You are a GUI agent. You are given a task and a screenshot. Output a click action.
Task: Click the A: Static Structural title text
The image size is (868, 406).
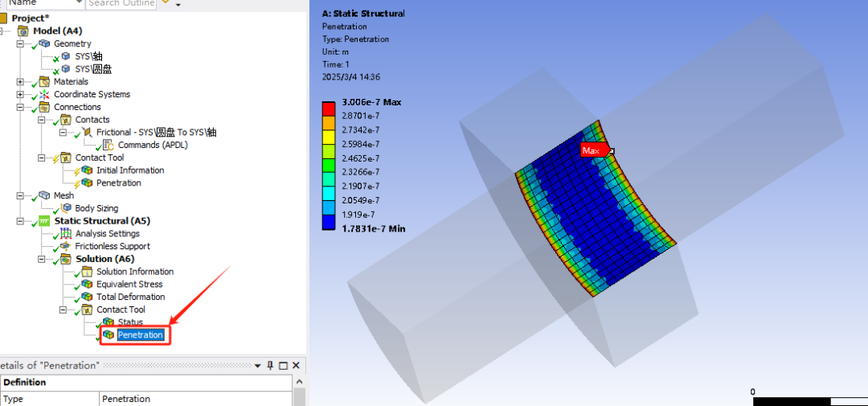coord(363,14)
